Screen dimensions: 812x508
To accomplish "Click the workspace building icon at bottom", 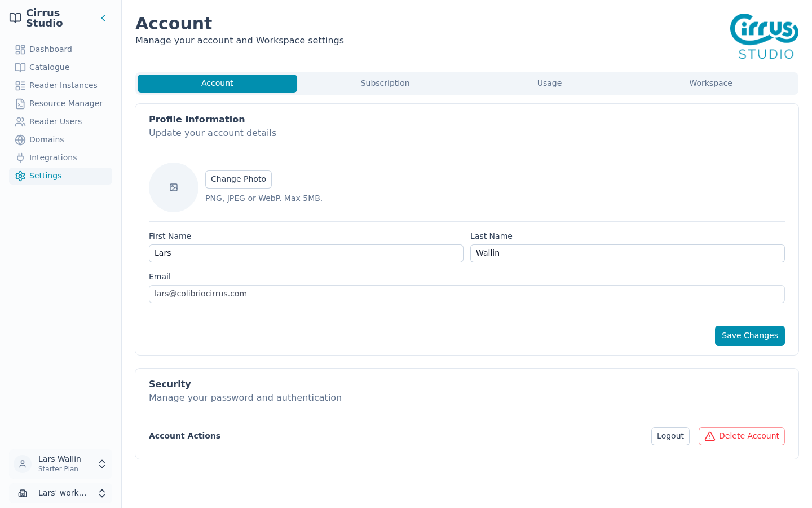I will click(23, 493).
